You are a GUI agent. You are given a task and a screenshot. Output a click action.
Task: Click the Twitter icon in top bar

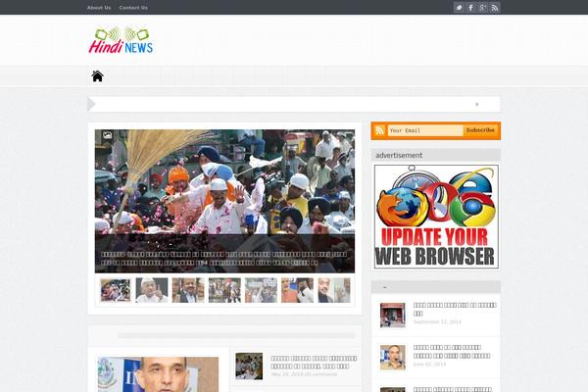point(459,8)
